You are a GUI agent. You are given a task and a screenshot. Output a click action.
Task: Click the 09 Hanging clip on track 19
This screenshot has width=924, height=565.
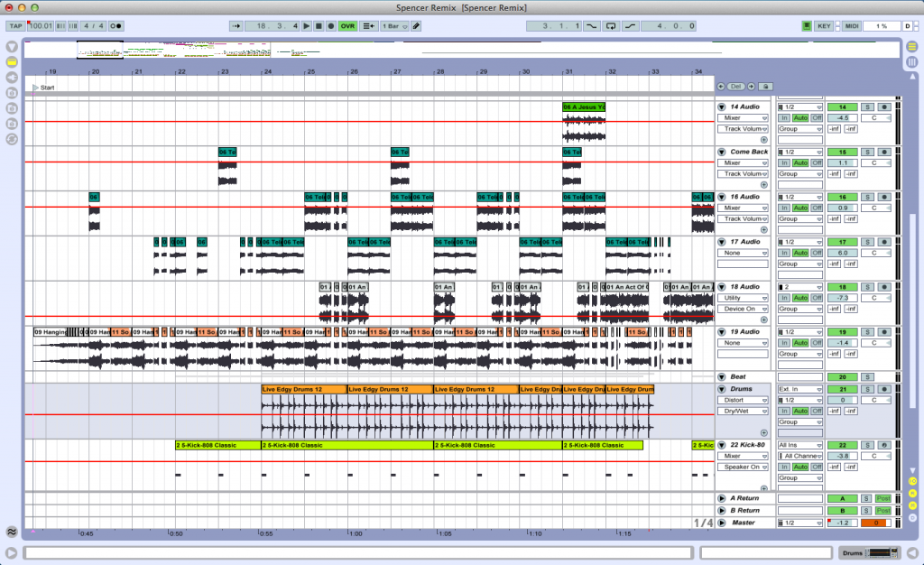coord(51,332)
